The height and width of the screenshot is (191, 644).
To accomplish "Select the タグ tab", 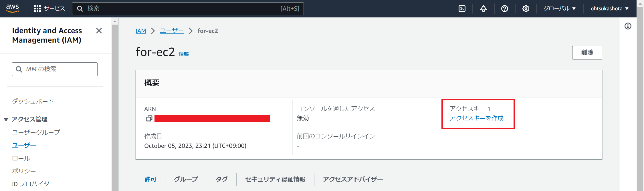I will [222, 179].
